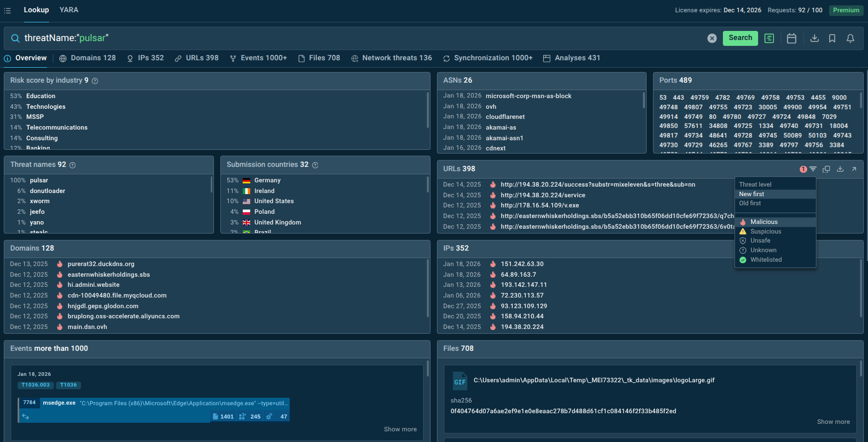Viewport: 868px width, 442px height.
Task: Toggle the Unsafe threat filter
Action: [760, 240]
